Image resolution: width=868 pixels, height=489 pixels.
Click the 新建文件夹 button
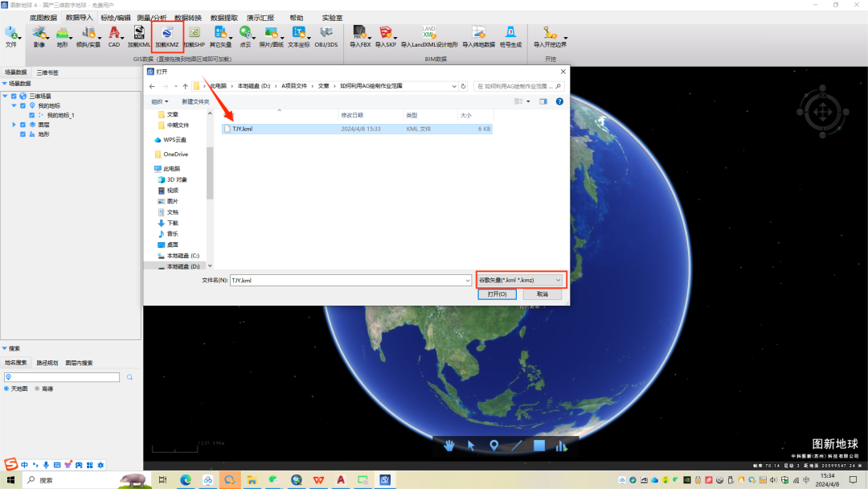pos(195,101)
